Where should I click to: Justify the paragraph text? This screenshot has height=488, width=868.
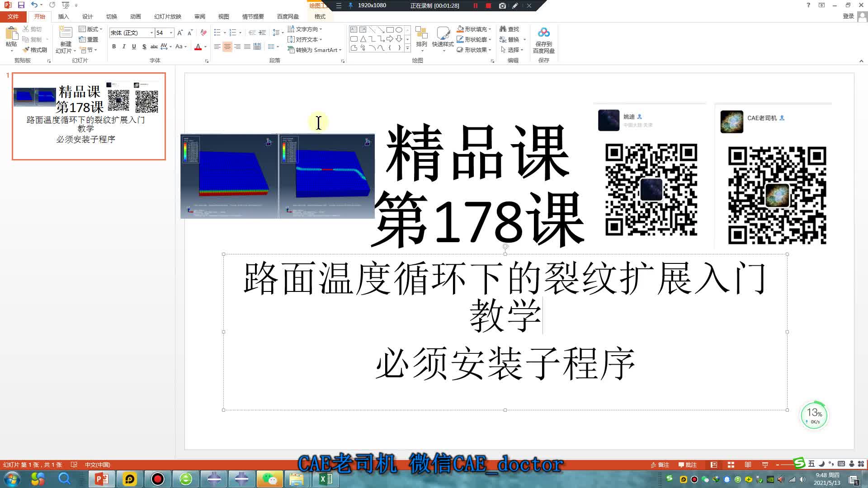pyautogui.click(x=247, y=47)
